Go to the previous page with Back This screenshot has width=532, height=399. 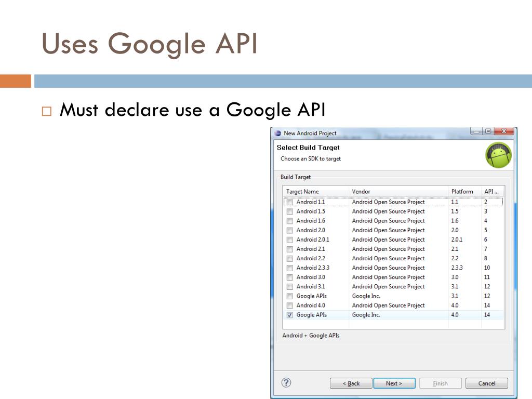click(351, 383)
